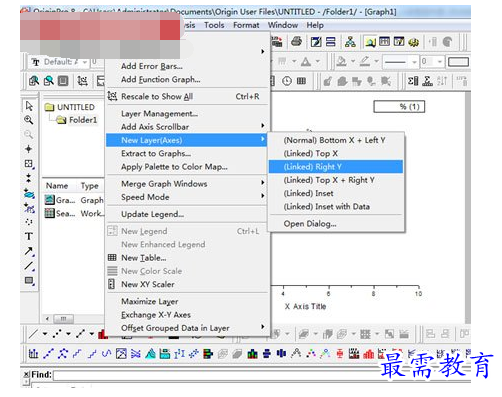Click the Line plus Symbol plot icon
Image resolution: width=502 pixels, height=397 pixels.
click(80, 334)
